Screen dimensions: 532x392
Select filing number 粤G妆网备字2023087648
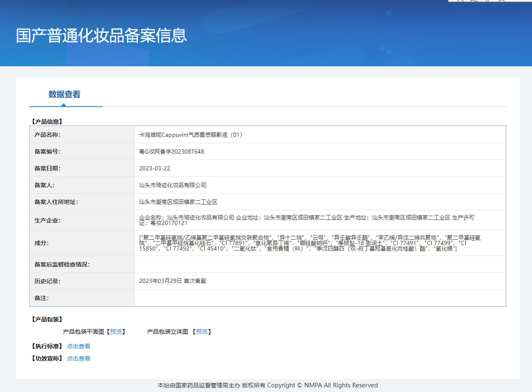coord(171,152)
